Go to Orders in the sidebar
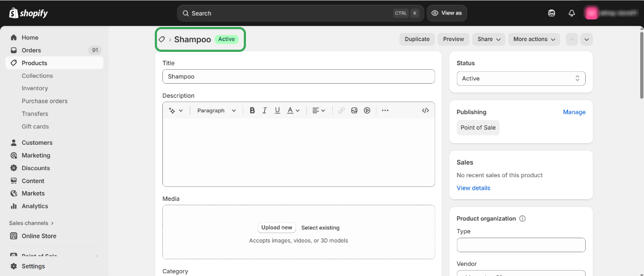 31,50
